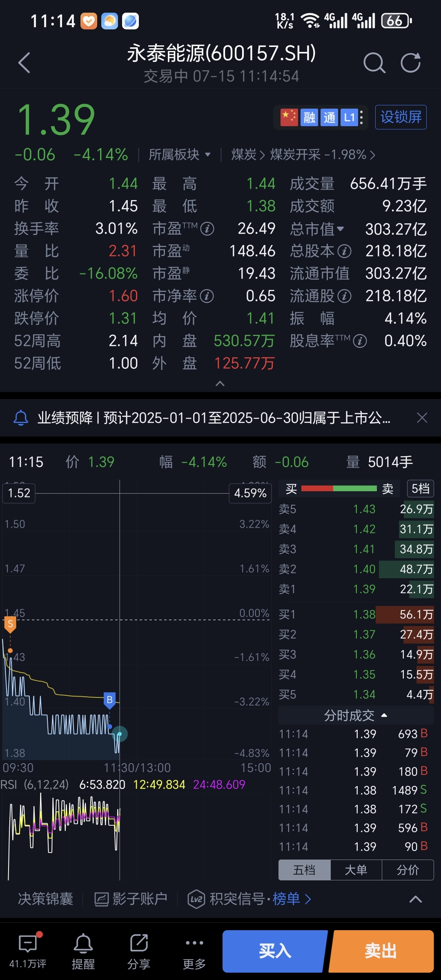Tap the China flag market badge
The height and width of the screenshot is (980, 441).
point(289,118)
